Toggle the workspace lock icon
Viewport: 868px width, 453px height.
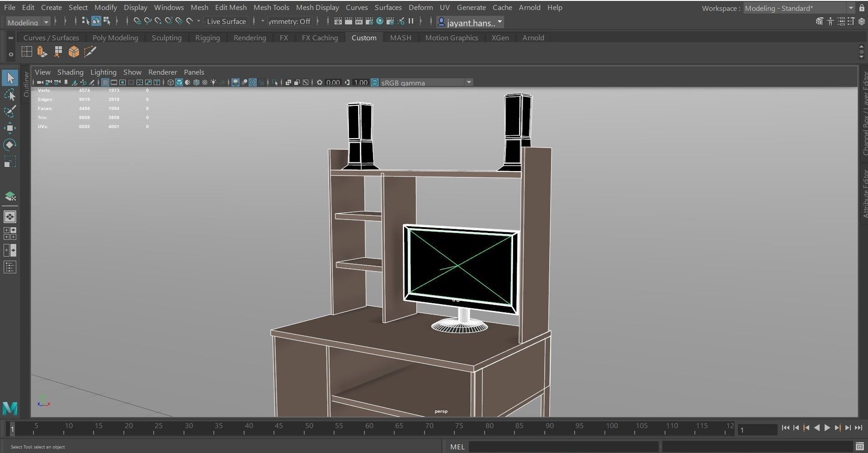(x=862, y=8)
